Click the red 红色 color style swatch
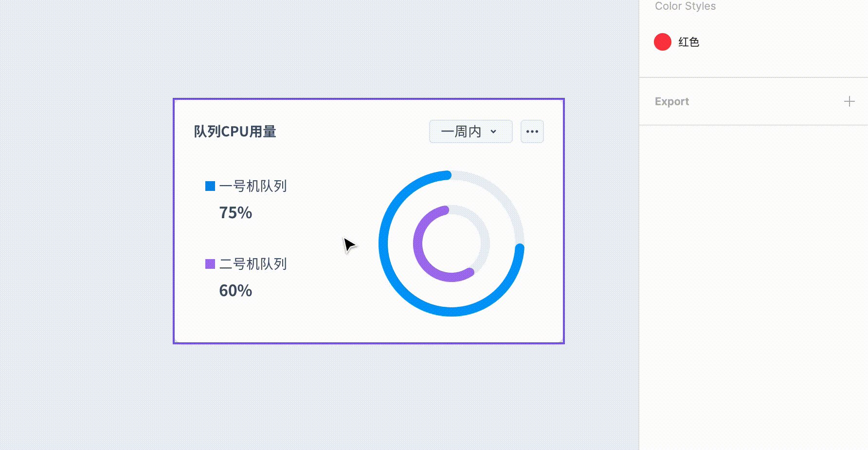868x450 pixels. (662, 42)
